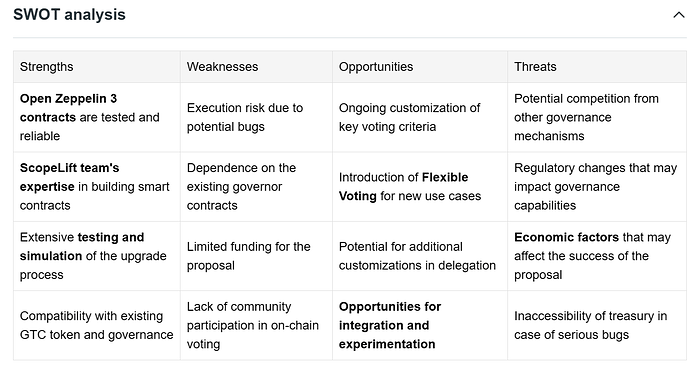Click the Execution risk due to bugs cell
The width and height of the screenshot is (690, 365).
256,117
